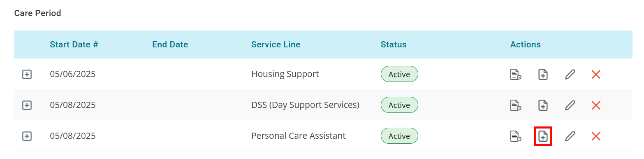Delete the Personal Care Assistant care period

(596, 136)
